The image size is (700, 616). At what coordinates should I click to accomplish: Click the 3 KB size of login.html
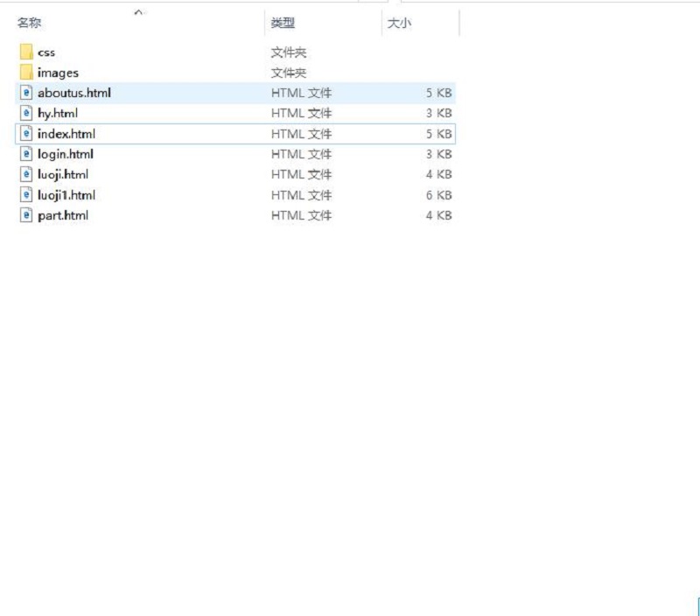(439, 155)
